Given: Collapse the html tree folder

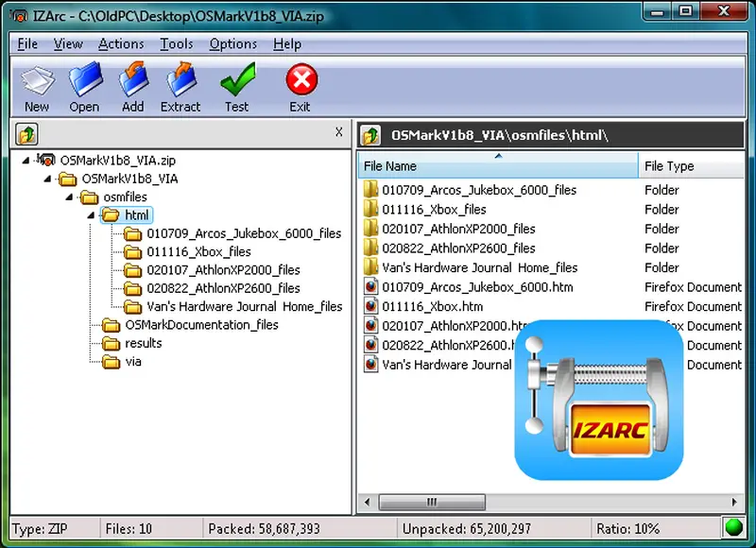Looking at the screenshot, I should point(91,215).
